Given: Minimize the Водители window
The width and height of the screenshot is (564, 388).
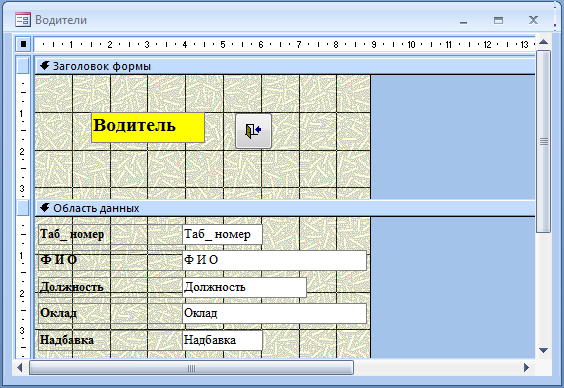Looking at the screenshot, I should [x=463, y=21].
